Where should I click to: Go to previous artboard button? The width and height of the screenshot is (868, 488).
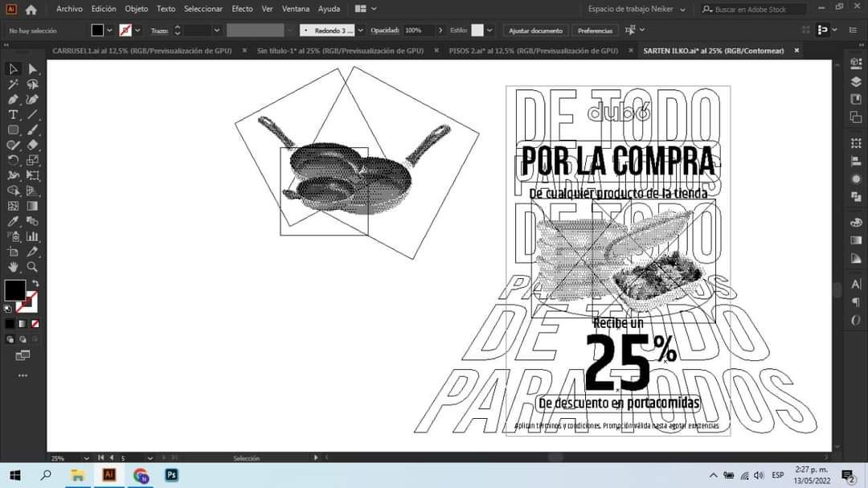(112, 457)
